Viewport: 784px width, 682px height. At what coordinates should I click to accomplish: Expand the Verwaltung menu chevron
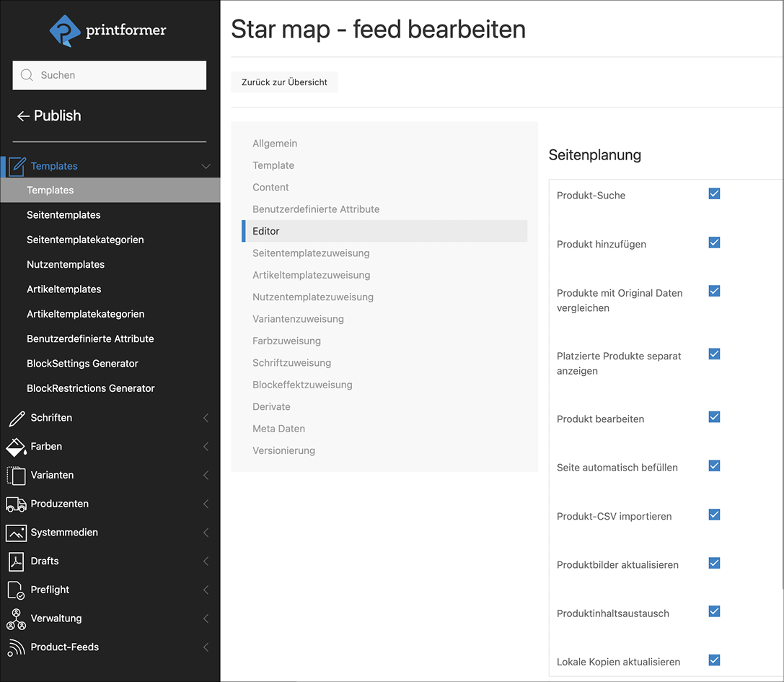point(206,618)
